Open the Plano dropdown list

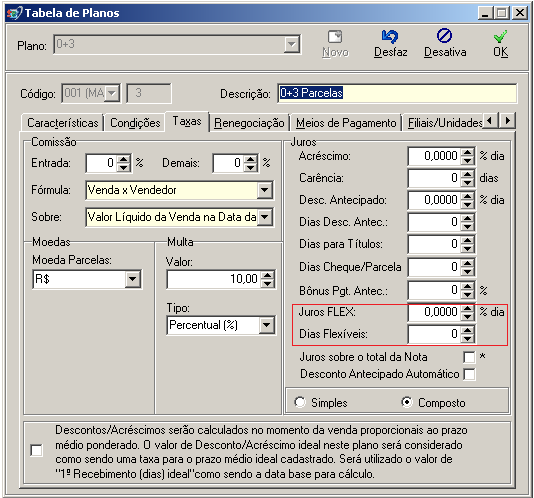(x=292, y=44)
